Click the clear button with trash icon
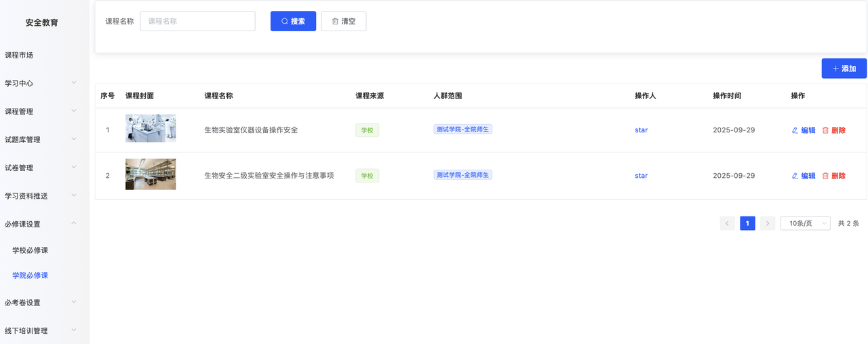Image resolution: width=868 pixels, height=344 pixels. pos(343,21)
